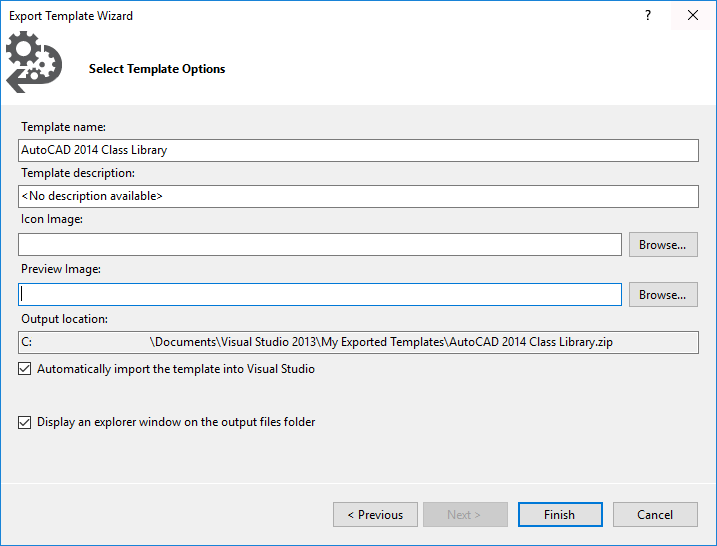Click the Preview Image label
Screen dimensions: 717x546
pos(61,269)
